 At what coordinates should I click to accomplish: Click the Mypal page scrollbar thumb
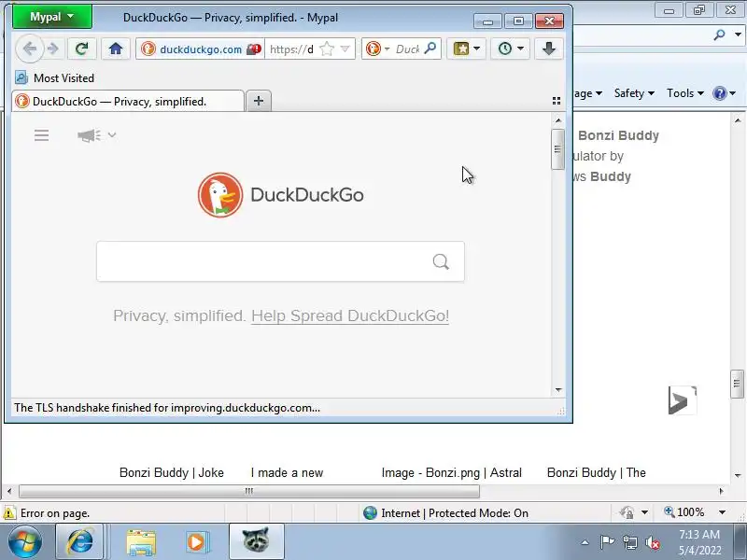(557, 149)
